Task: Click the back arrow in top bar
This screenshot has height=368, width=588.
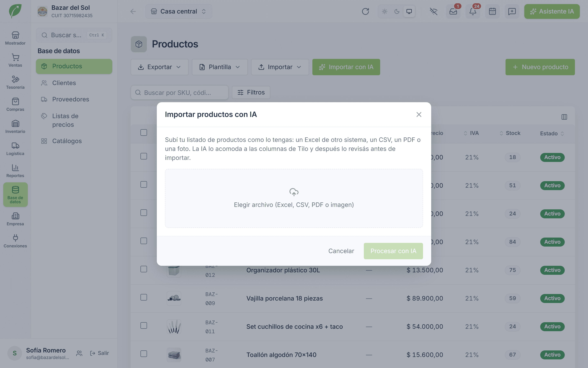Action: [133, 11]
